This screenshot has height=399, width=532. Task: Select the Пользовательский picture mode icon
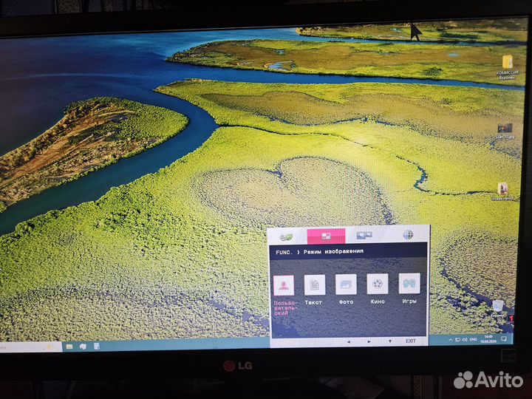click(284, 284)
